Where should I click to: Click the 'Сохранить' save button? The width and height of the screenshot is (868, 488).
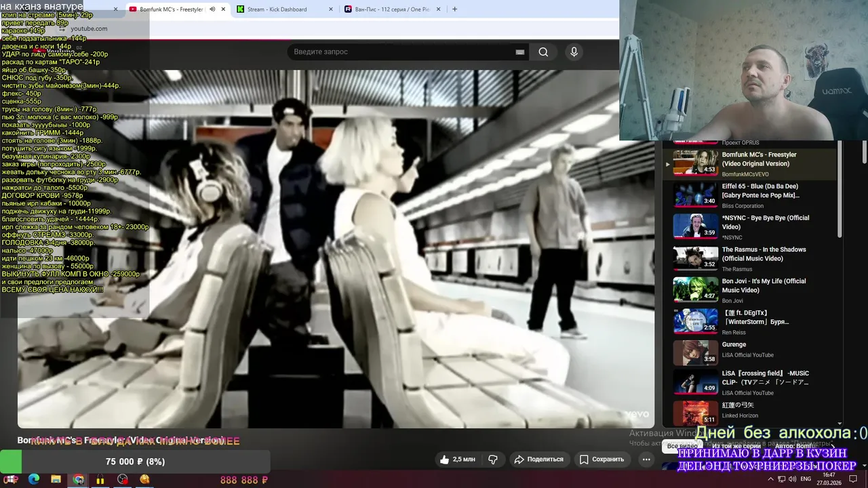[x=601, y=459]
